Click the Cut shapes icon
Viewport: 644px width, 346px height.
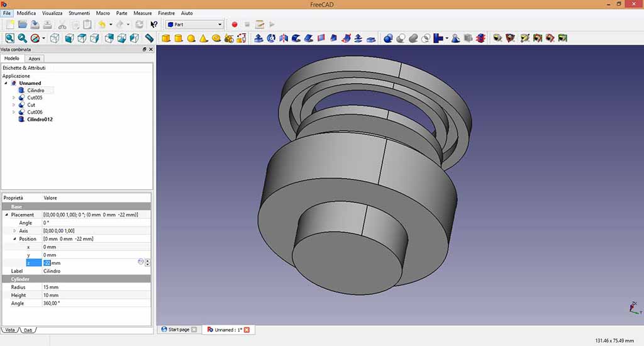coord(401,38)
